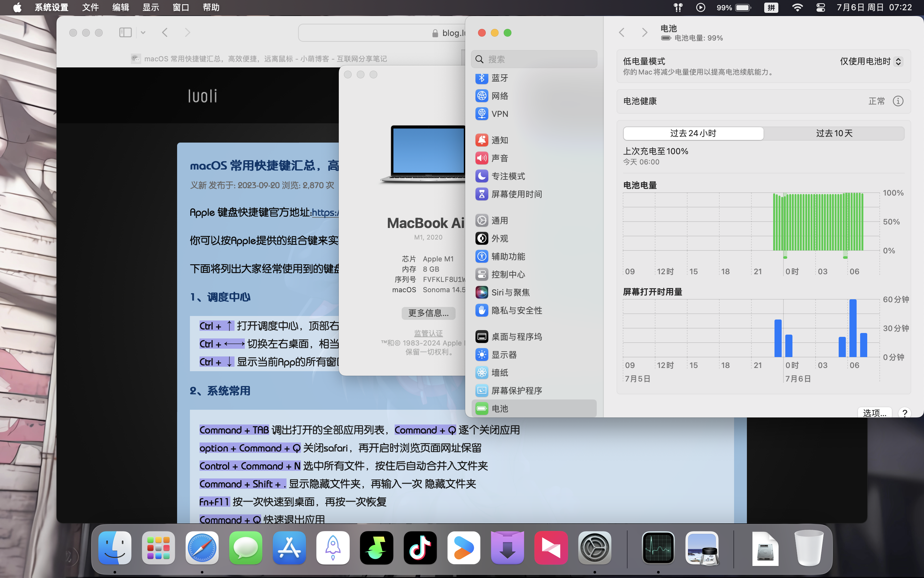Viewport: 924px width, 578px height.
Task: Select Safari tab macOS 常用快捷键汇总
Action: pyautogui.click(x=259, y=59)
